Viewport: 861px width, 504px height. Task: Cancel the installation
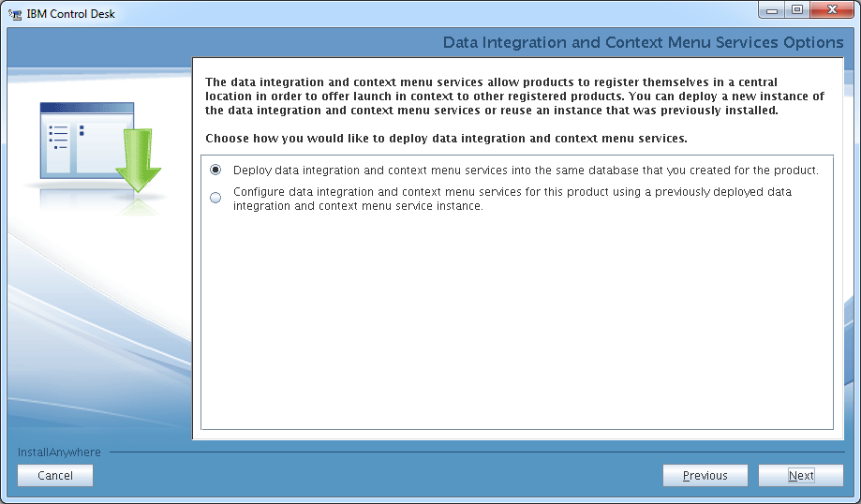tap(55, 476)
